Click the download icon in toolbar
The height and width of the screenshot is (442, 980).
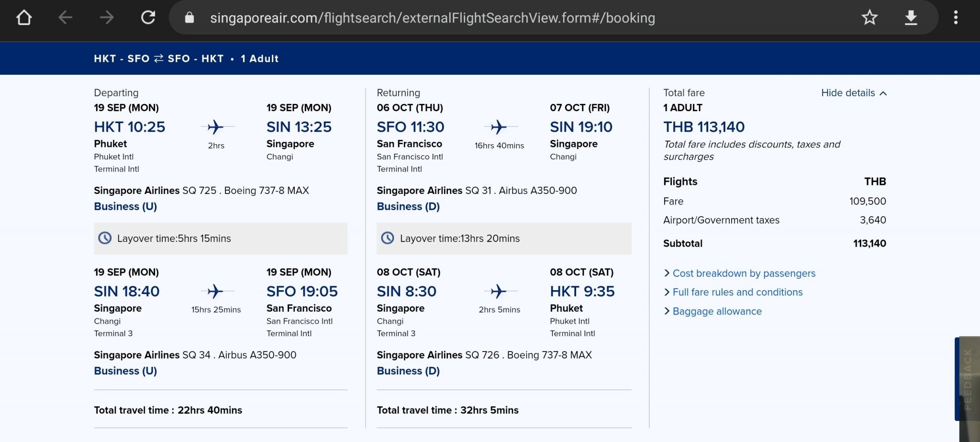click(x=911, y=18)
